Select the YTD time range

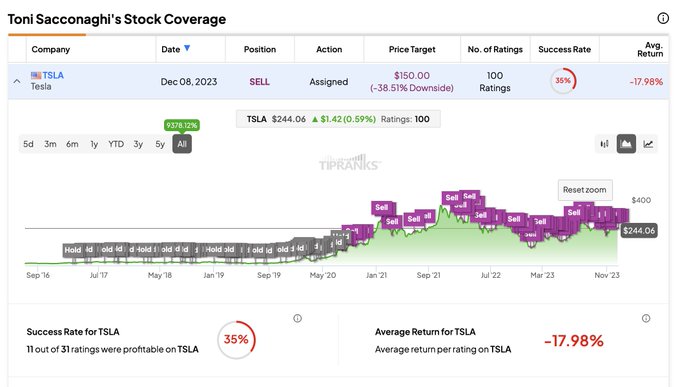(116, 144)
